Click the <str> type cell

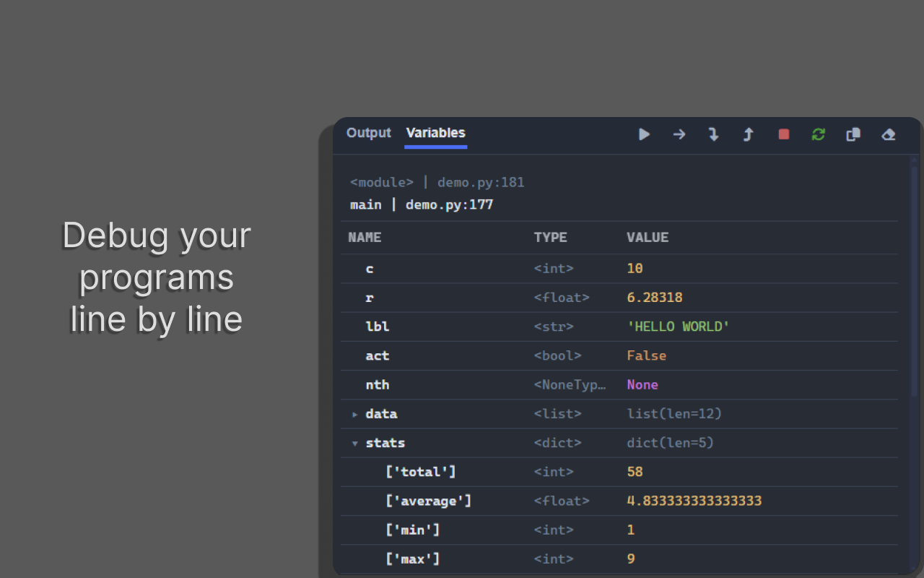554,327
